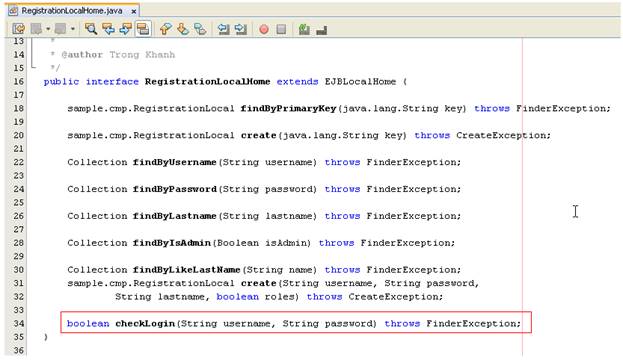Click the create method on line 20
The width and height of the screenshot is (623, 360).
tap(258, 135)
